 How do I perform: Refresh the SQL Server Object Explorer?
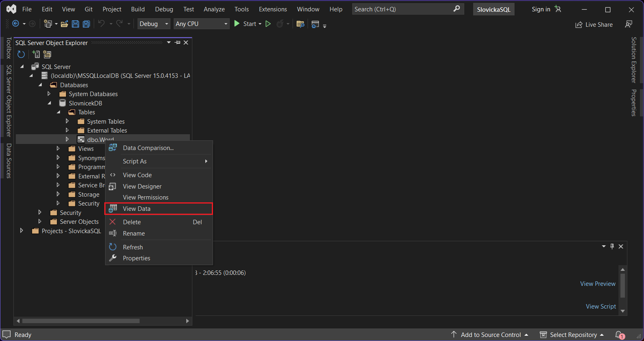21,54
